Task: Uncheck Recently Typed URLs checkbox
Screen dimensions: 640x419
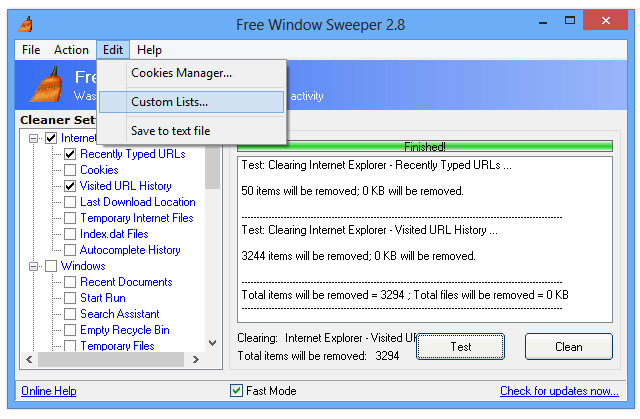Action: pyautogui.click(x=70, y=154)
